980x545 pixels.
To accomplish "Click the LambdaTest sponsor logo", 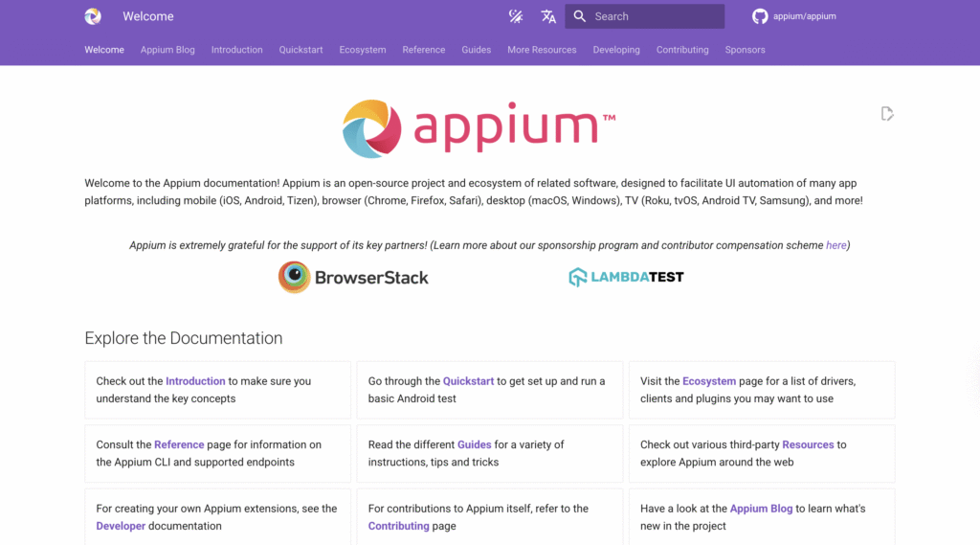I will 626,277.
